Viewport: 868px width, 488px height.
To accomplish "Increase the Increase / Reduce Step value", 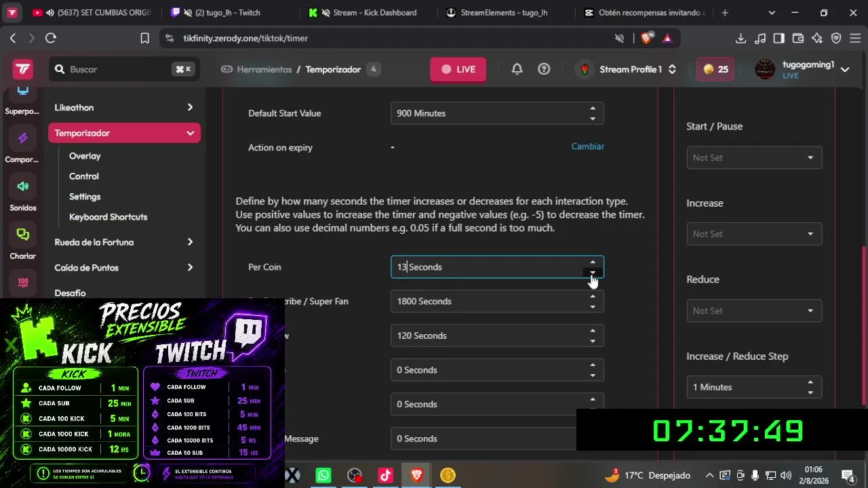I will point(810,382).
